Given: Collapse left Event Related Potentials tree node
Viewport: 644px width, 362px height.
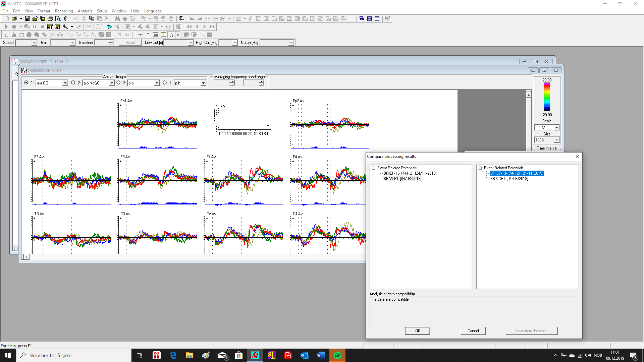Looking at the screenshot, I should (373, 168).
